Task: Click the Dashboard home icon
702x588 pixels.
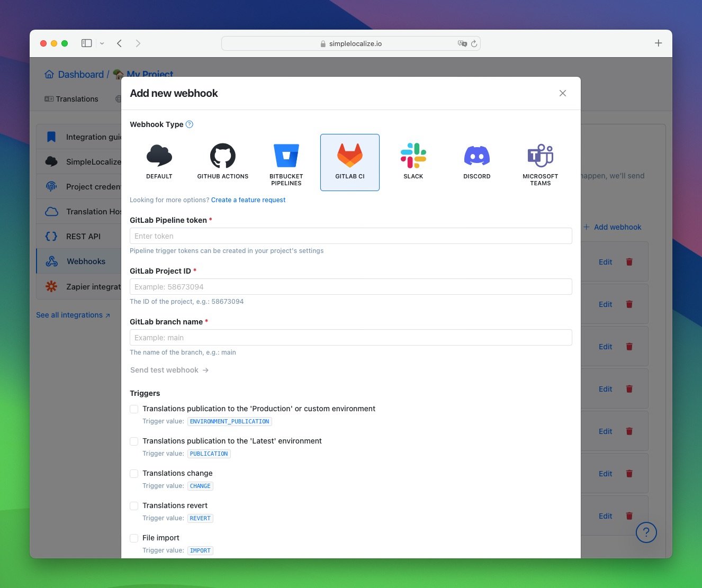Action: 49,75
